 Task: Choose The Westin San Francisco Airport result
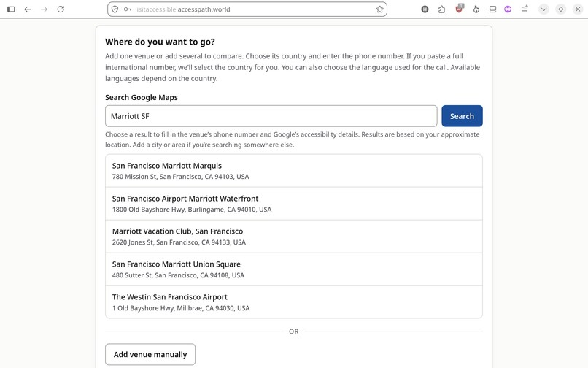(x=294, y=302)
